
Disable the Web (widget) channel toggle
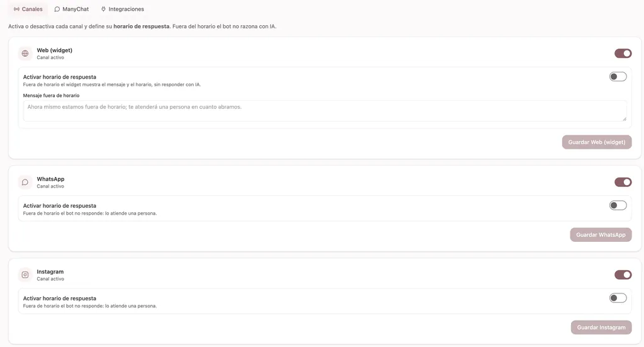623,54
